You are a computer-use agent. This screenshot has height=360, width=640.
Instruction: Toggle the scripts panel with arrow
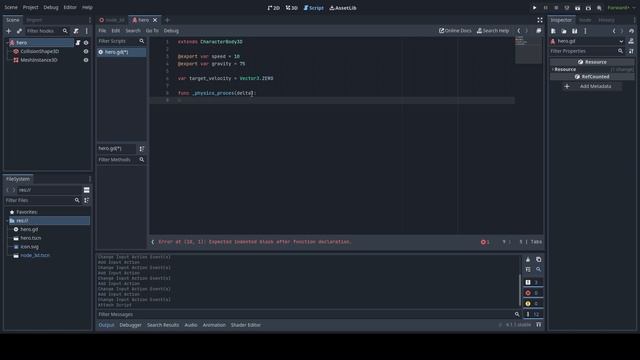[153, 242]
